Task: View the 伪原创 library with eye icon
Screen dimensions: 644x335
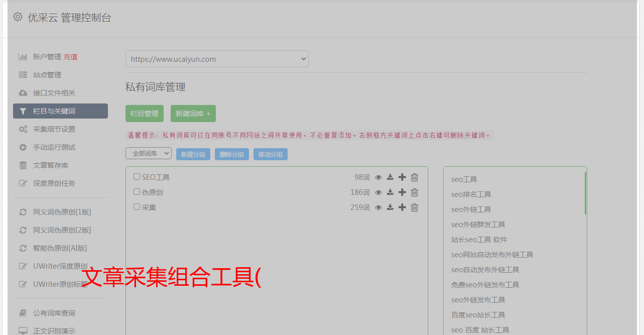Action: [x=378, y=192]
